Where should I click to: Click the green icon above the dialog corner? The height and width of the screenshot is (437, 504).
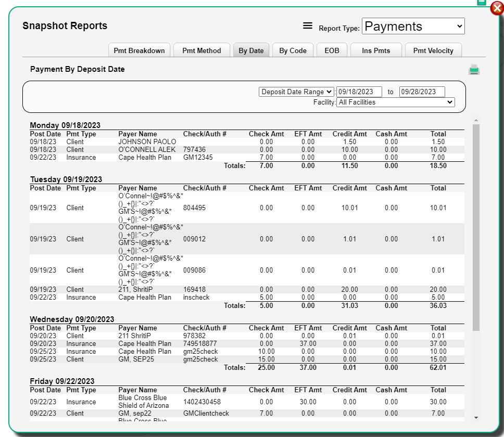click(x=481, y=3)
